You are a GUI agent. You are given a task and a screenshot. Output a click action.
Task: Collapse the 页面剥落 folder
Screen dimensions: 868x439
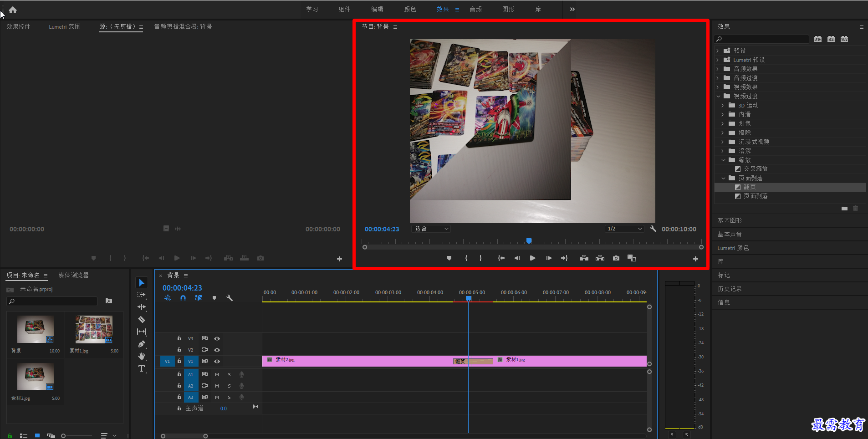point(723,178)
